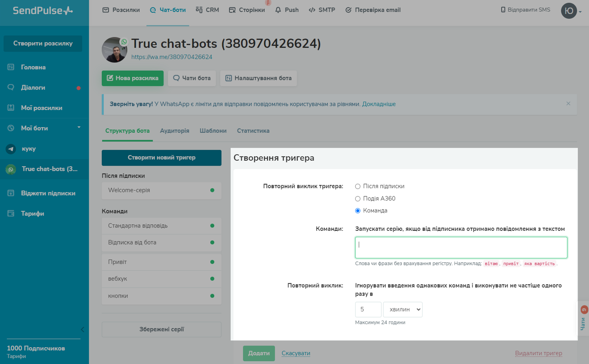This screenshot has width=589, height=364.
Task: Click the Мої розсилки sidebar icon
Action: 11,108
